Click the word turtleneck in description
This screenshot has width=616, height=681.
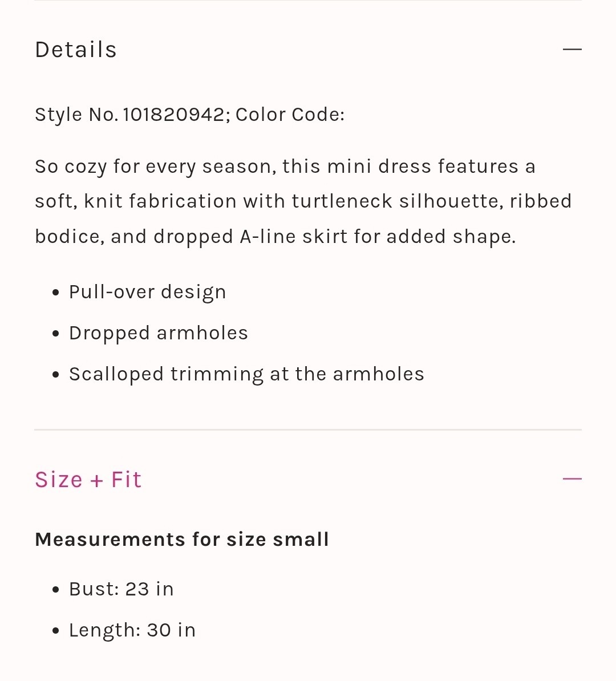pos(342,201)
